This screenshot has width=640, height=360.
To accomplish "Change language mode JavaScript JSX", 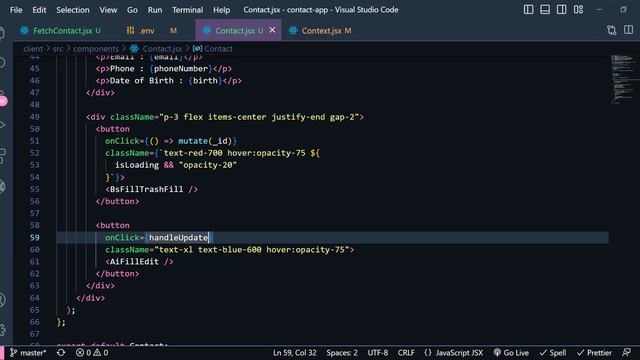I will click(x=453, y=353).
